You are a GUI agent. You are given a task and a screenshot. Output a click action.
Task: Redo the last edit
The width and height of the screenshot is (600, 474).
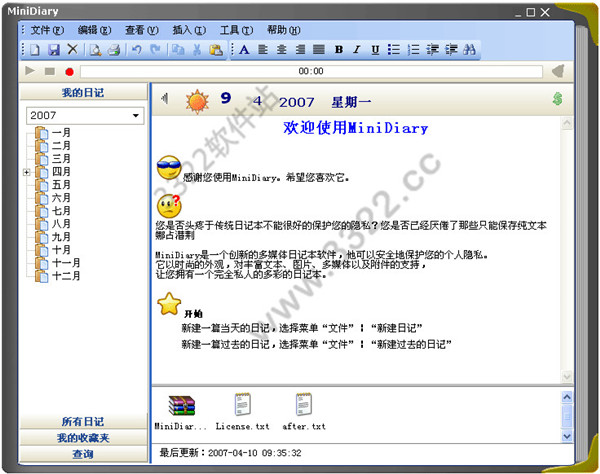click(155, 49)
